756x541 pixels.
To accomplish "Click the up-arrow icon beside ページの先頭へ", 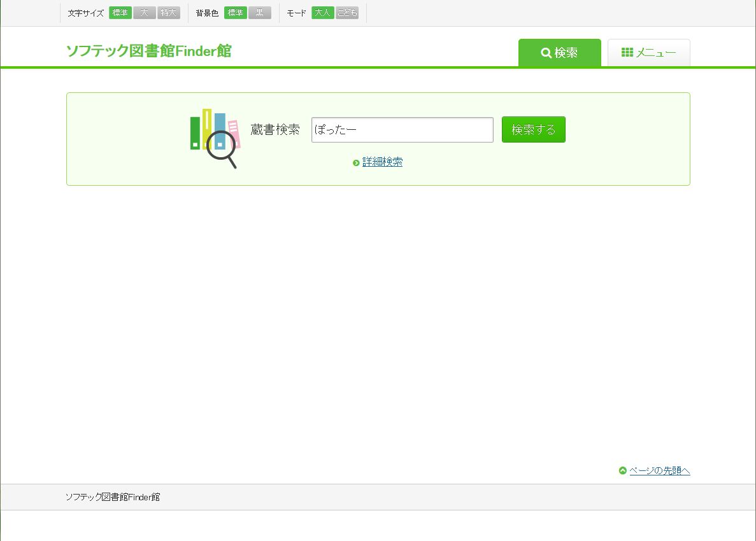I will click(x=622, y=471).
